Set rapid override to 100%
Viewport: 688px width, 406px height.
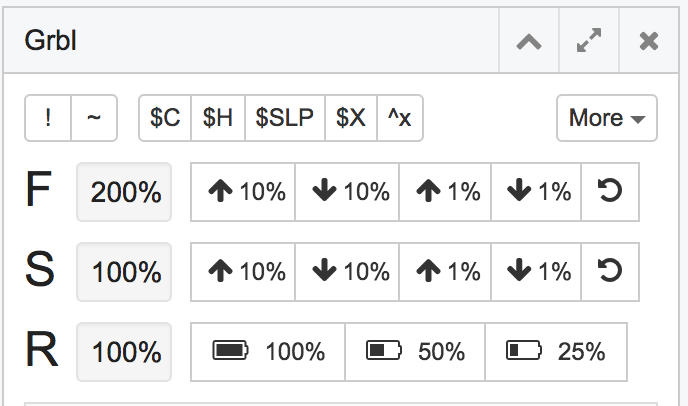268,351
